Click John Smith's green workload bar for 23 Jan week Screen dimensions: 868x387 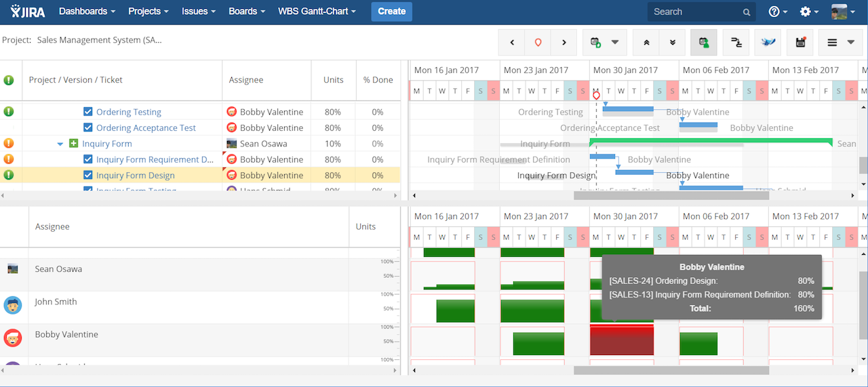tap(532, 311)
